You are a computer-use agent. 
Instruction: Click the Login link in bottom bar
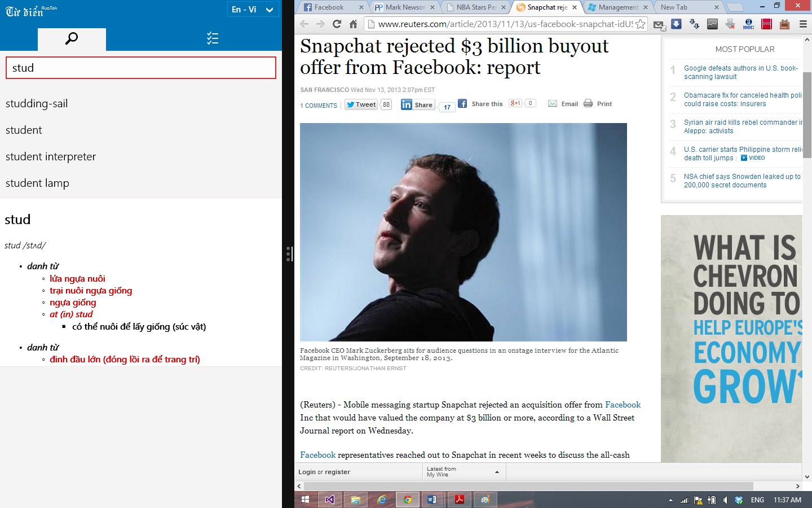pyautogui.click(x=307, y=472)
